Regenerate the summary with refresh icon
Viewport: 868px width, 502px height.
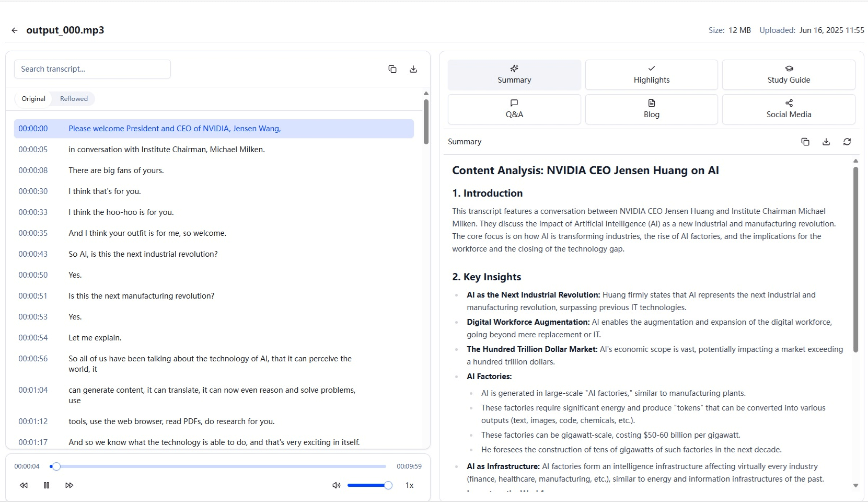point(847,142)
